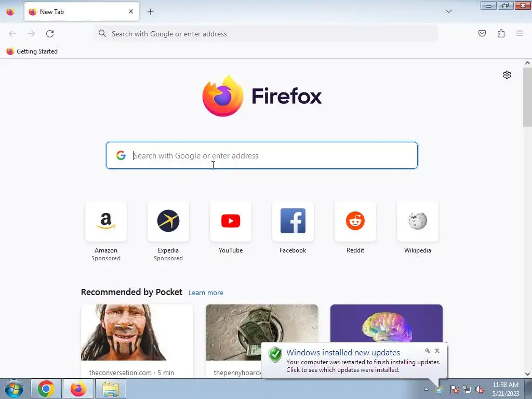Open the brain illustration Pocket story
532x399 pixels.
pyautogui.click(x=387, y=323)
